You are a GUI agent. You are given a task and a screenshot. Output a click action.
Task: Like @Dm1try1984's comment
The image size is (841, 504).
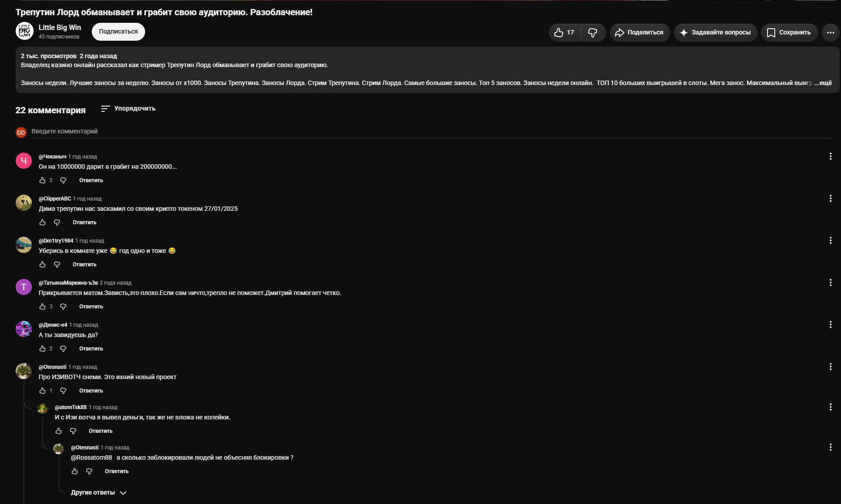coord(43,265)
